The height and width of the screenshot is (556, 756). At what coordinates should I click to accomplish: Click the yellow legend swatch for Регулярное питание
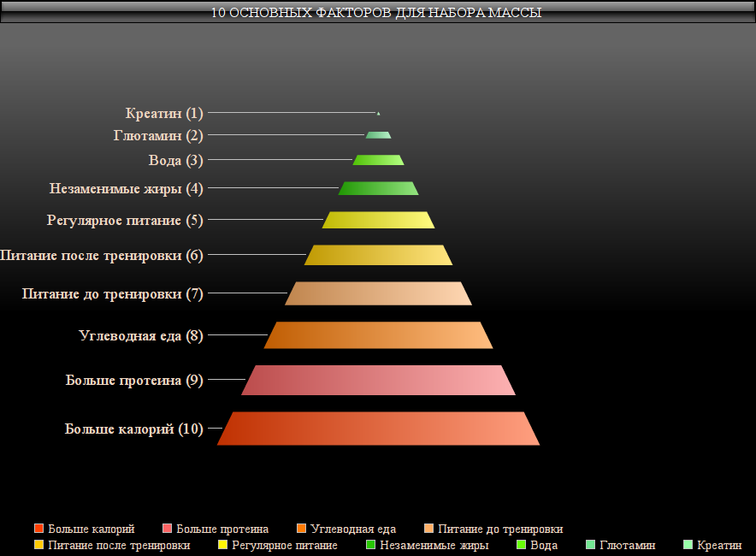coord(222,545)
